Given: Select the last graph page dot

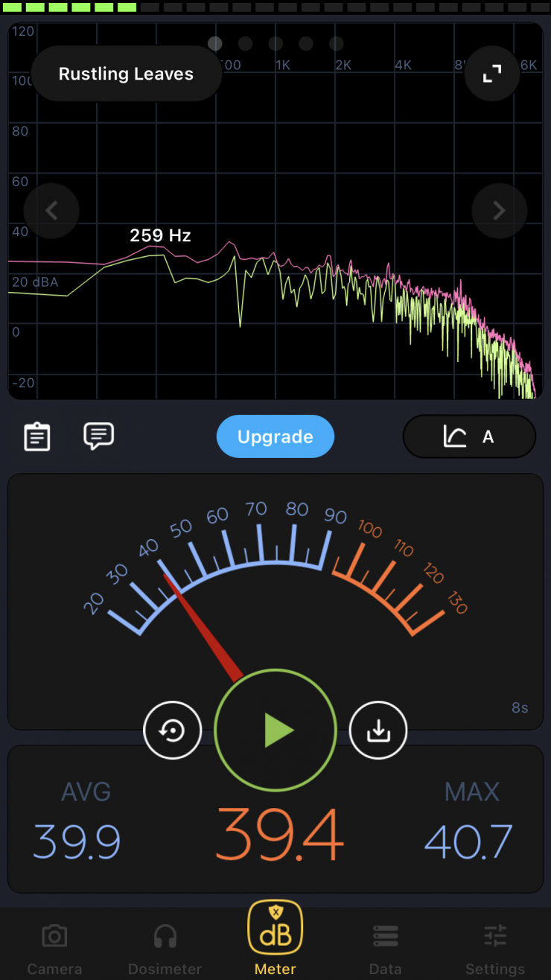Looking at the screenshot, I should click(337, 44).
